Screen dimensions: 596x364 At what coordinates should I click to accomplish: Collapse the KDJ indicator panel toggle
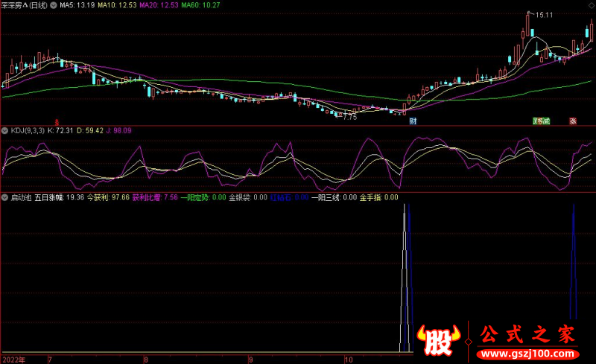tap(5, 130)
